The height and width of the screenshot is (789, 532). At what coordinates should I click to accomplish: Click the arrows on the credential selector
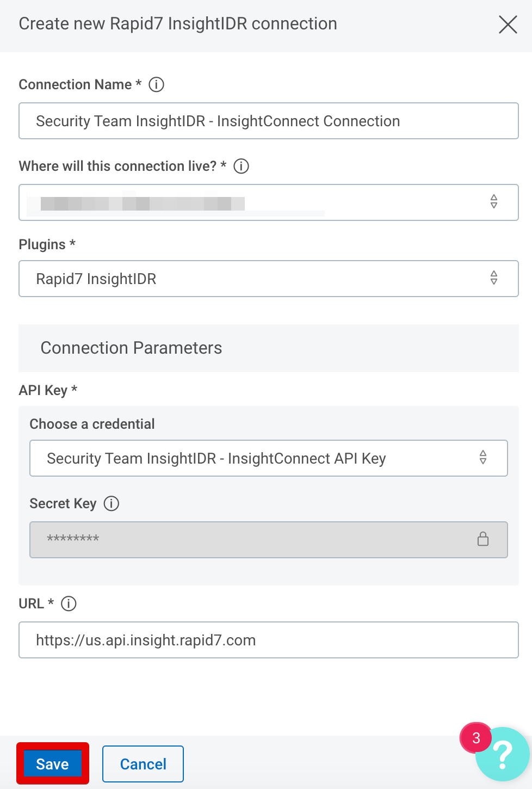pos(482,458)
